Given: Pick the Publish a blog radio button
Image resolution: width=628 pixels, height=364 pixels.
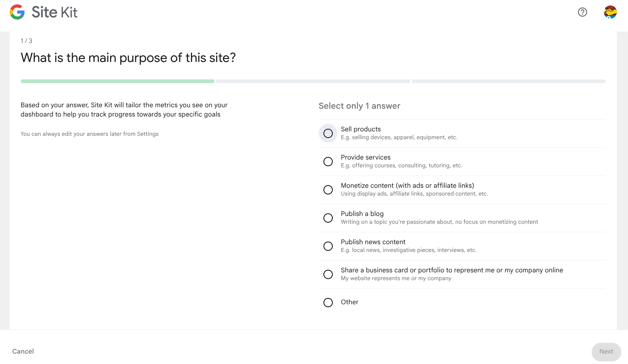Looking at the screenshot, I should click(328, 218).
